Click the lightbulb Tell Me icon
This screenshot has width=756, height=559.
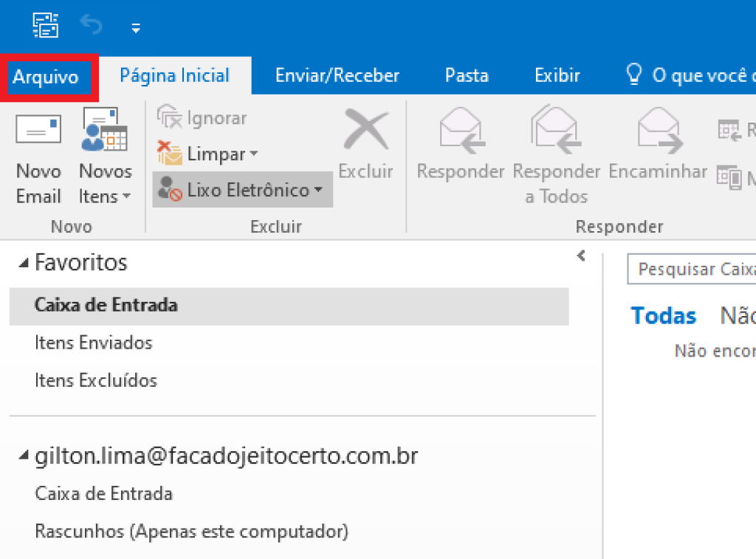point(633,75)
